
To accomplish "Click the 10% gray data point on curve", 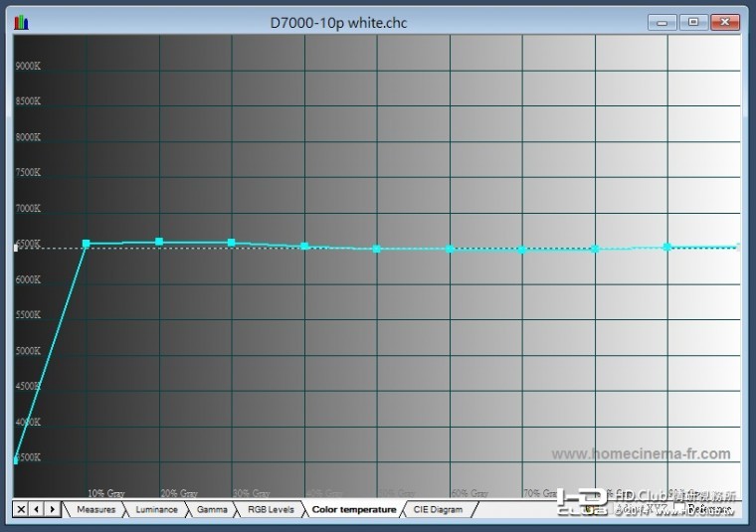I will click(87, 243).
